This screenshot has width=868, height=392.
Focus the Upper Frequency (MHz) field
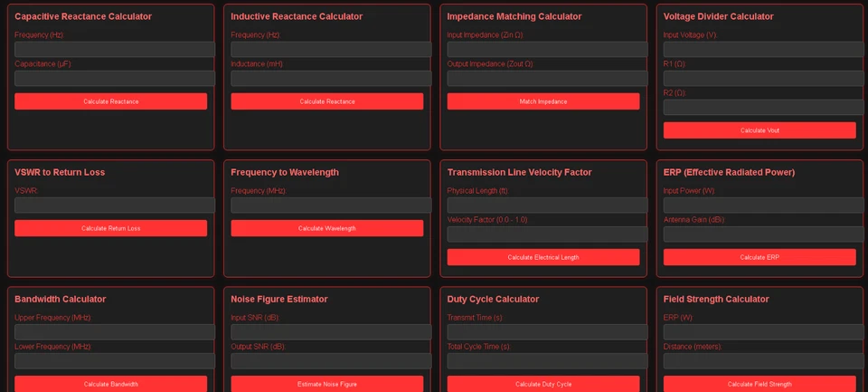point(115,332)
